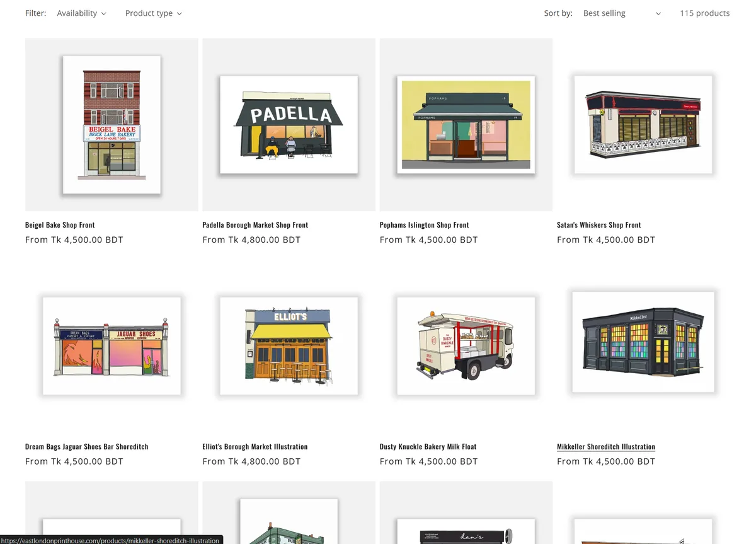This screenshot has width=756, height=544.
Task: Click the Elliot's Borough Market price text
Action: coord(251,461)
